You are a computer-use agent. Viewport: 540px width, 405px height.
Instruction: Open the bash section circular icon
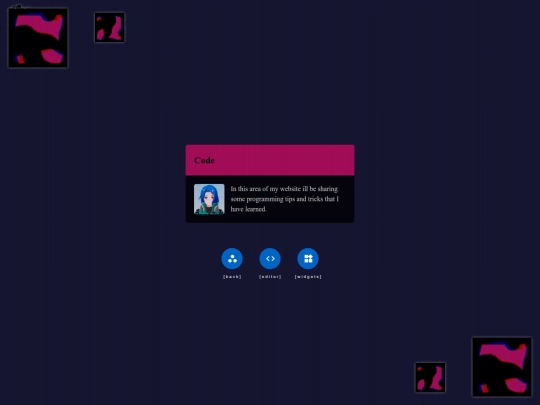tap(232, 258)
